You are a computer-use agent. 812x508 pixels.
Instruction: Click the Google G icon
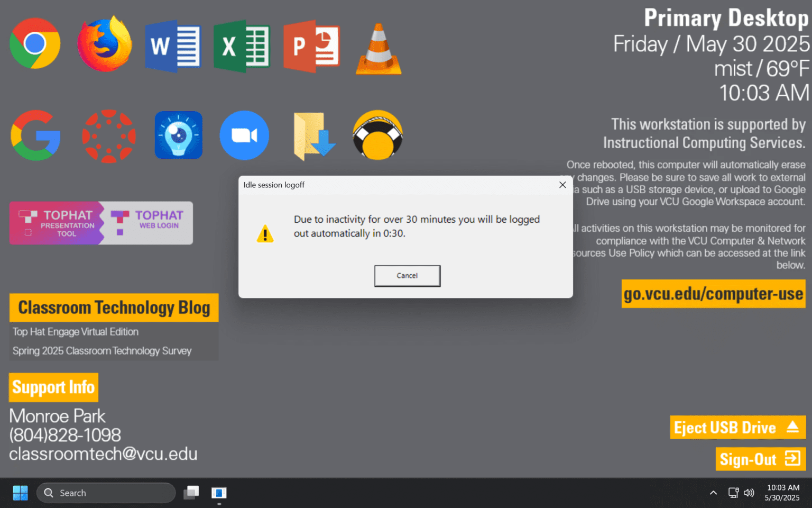(35, 135)
